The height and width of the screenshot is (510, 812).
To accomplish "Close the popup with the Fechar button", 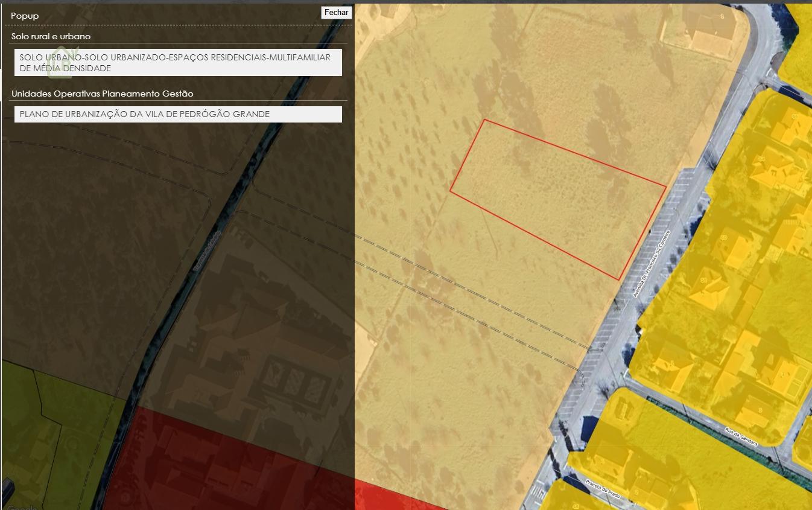I will 336,12.
